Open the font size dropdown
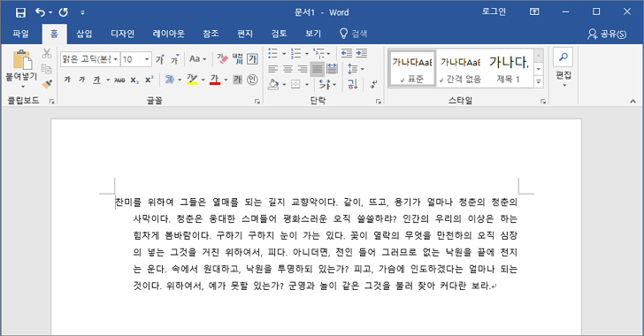 point(147,59)
